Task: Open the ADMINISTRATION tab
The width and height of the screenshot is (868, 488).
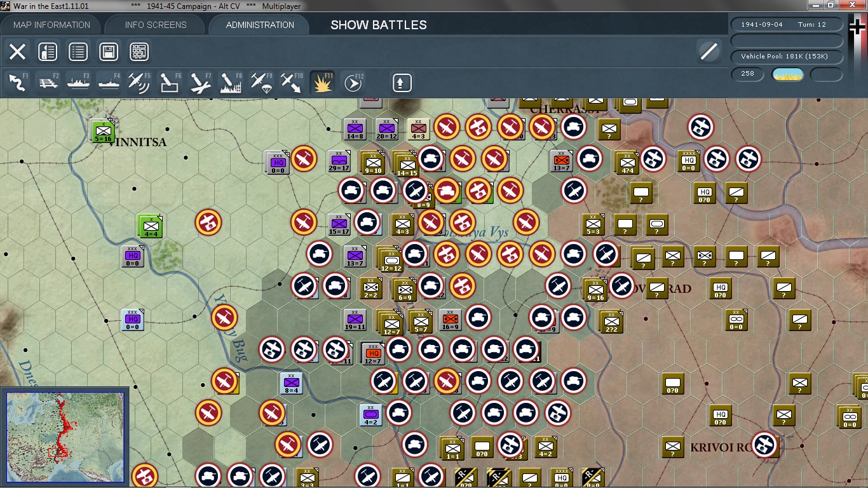Action: [260, 25]
